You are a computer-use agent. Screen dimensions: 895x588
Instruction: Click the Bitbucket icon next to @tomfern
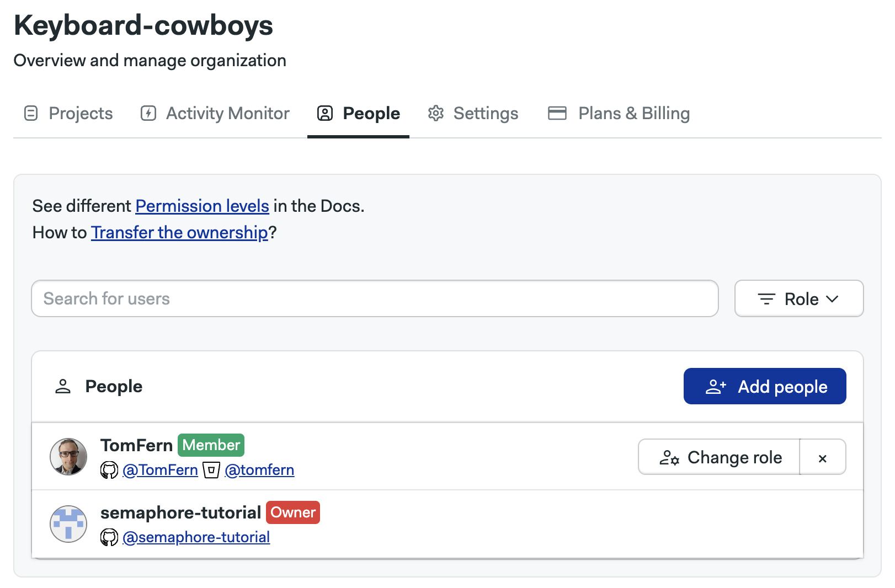click(x=211, y=470)
